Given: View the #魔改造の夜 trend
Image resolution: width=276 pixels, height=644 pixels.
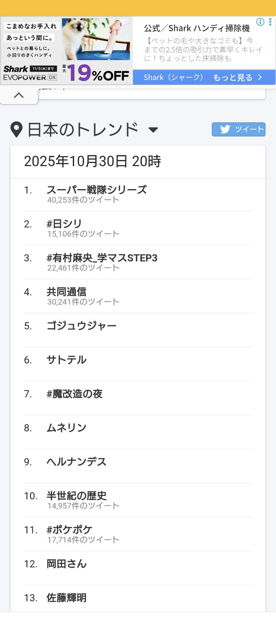Looking at the screenshot, I should (74, 394).
